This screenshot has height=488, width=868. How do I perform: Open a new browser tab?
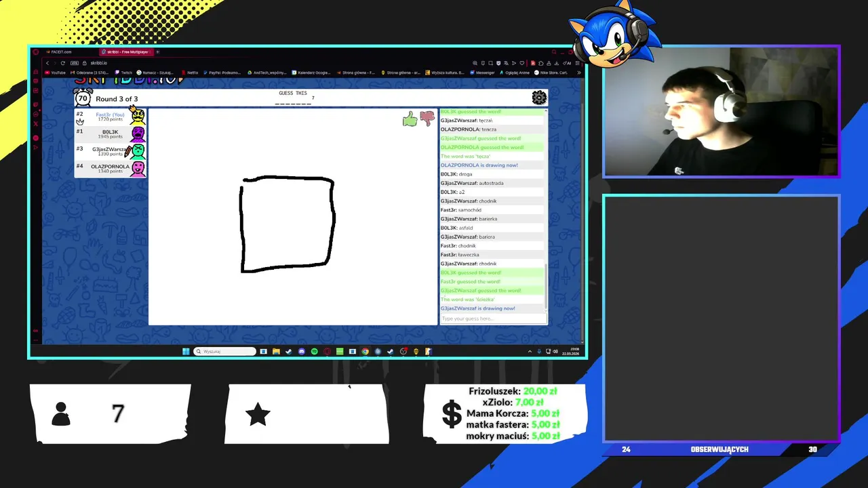pyautogui.click(x=157, y=52)
